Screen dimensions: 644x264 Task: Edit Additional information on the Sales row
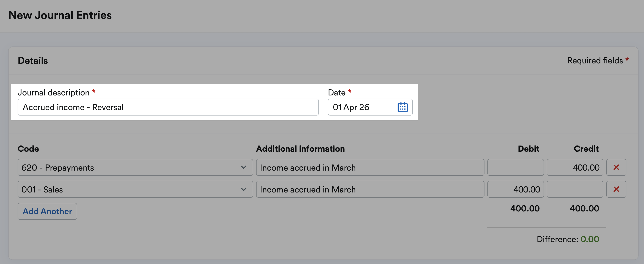click(370, 189)
